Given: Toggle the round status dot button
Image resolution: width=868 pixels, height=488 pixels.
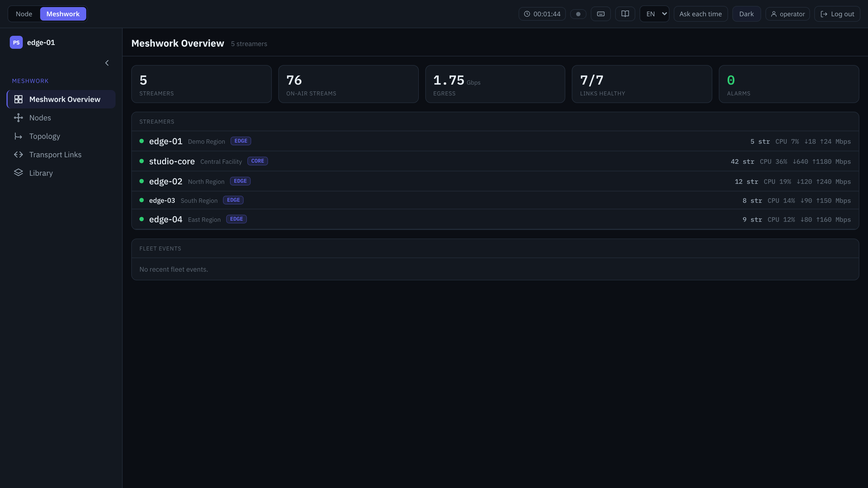Looking at the screenshot, I should coord(578,14).
